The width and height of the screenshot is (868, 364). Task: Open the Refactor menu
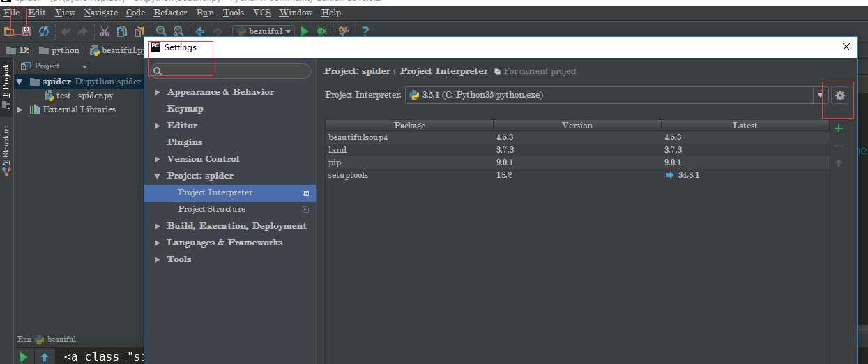coord(171,13)
